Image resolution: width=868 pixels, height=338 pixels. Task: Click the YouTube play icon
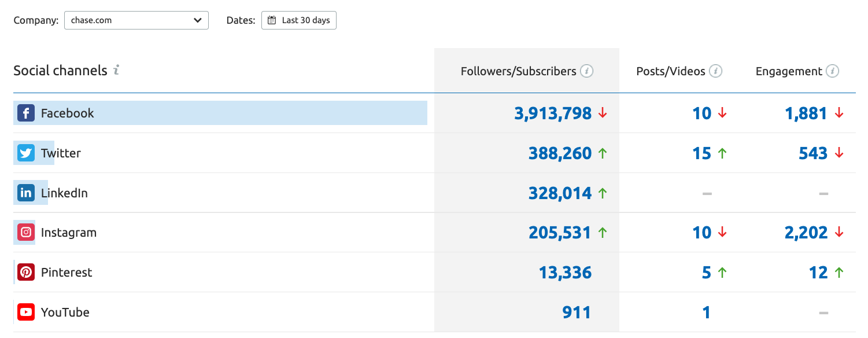pyautogui.click(x=26, y=312)
